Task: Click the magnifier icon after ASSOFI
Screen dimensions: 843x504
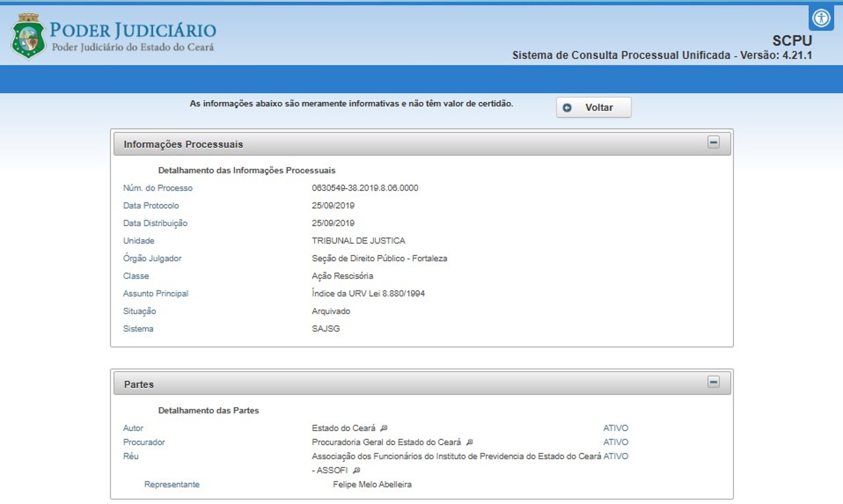Action: (357, 470)
